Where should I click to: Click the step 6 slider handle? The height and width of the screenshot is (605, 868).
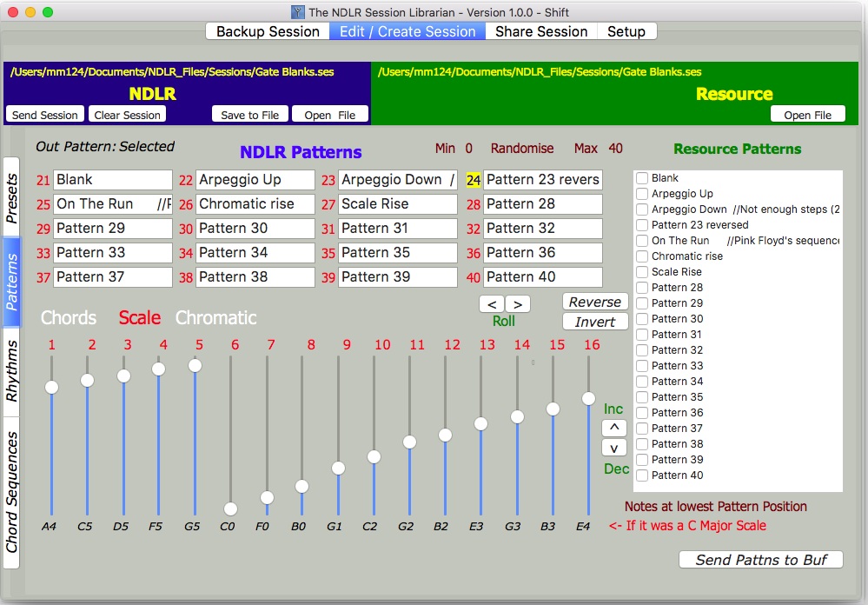click(x=230, y=509)
